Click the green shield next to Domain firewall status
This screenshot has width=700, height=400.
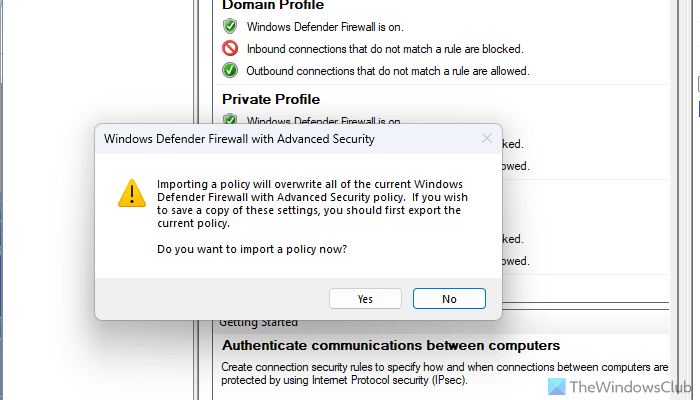click(229, 25)
